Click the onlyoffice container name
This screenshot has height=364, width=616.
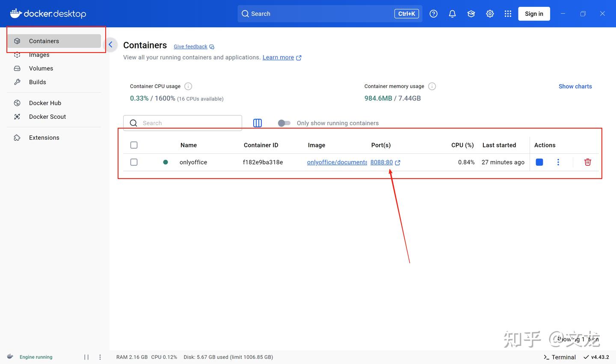[193, 162]
